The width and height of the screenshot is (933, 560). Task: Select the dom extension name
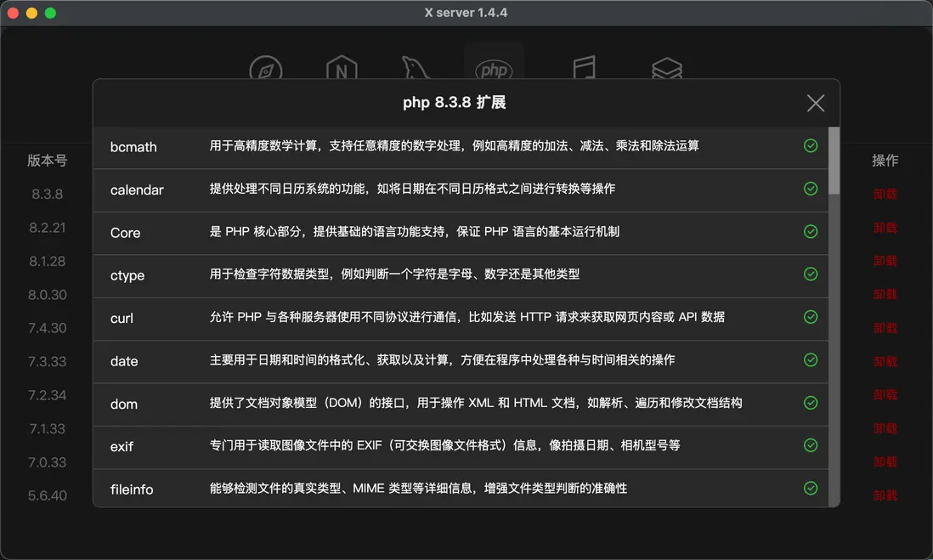(x=124, y=404)
